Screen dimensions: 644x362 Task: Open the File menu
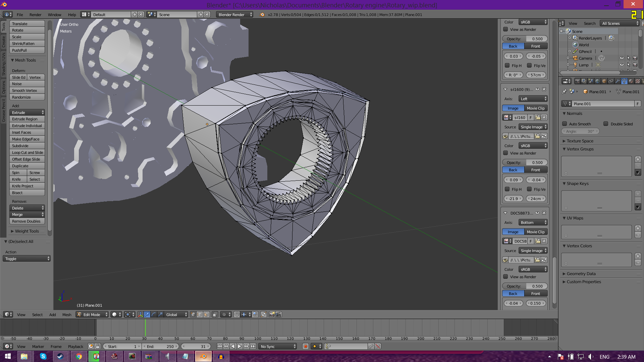20,14
